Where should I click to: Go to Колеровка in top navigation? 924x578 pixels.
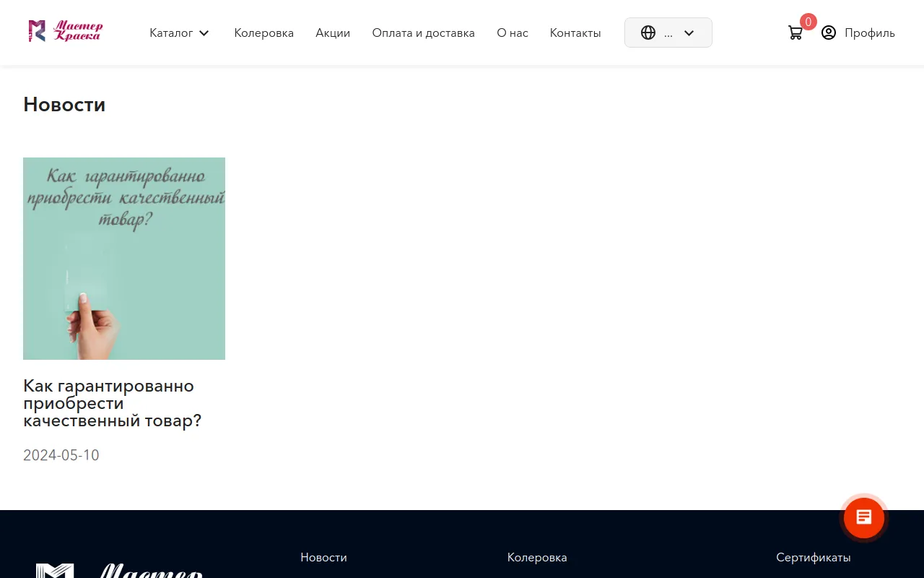263,33
